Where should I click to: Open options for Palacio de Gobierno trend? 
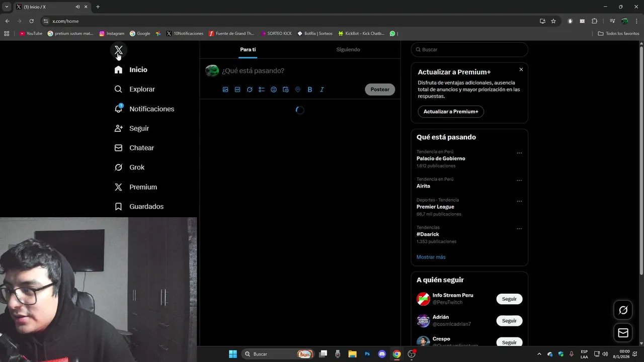[519, 153]
